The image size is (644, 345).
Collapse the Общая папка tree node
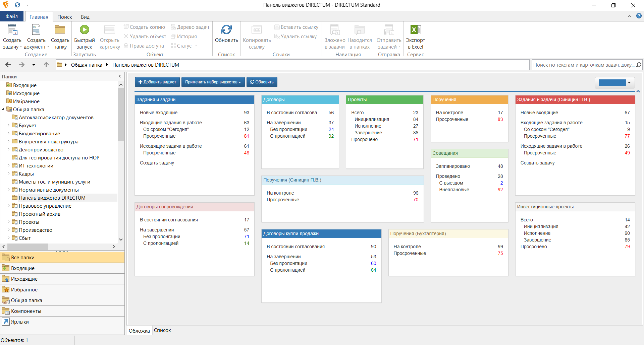(x=3, y=109)
